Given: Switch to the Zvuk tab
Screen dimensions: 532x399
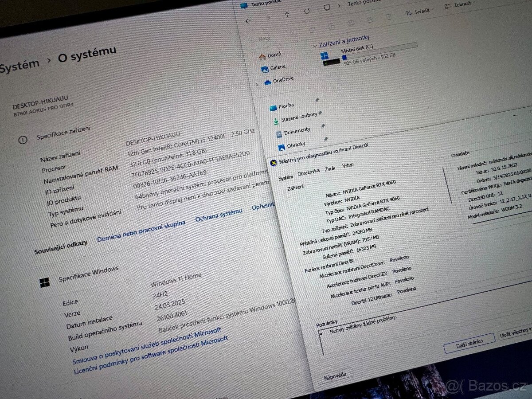Looking at the screenshot, I should point(330,169).
